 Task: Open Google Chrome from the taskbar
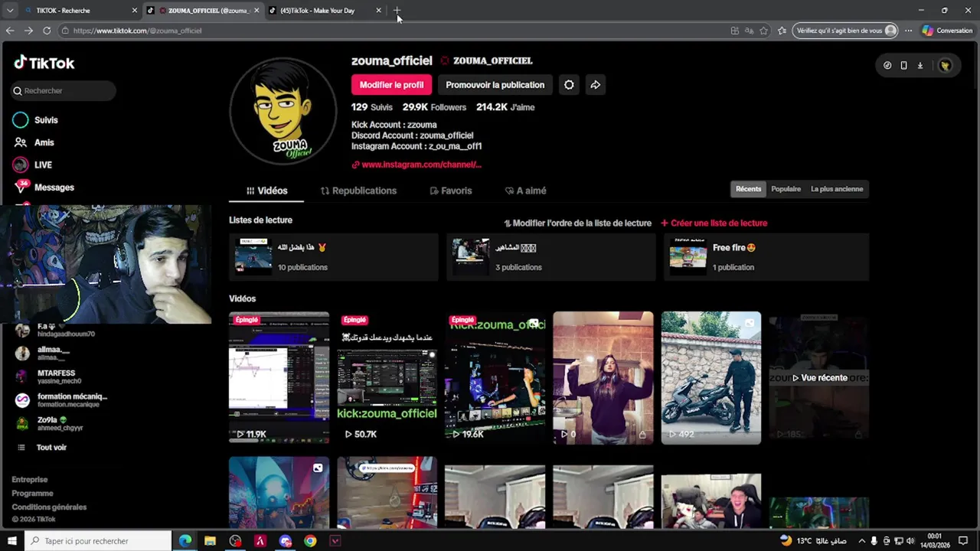310,541
